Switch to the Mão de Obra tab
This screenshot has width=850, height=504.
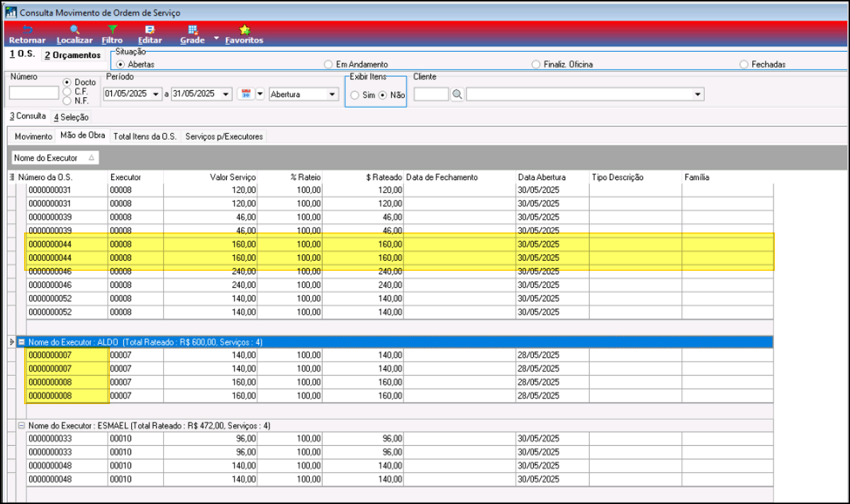83,135
